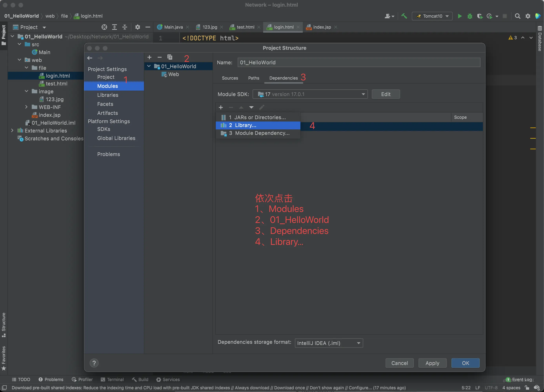The height and width of the screenshot is (392, 544).
Task: Open Module SDK combo box
Action: point(310,94)
